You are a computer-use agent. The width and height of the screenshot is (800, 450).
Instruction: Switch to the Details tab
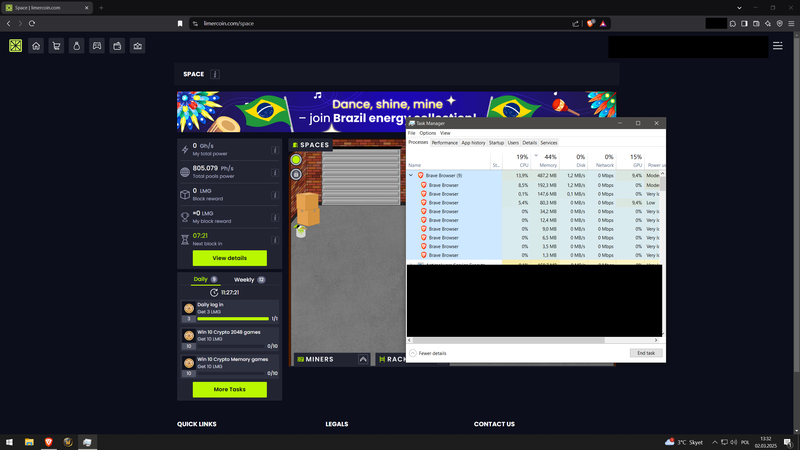click(530, 143)
